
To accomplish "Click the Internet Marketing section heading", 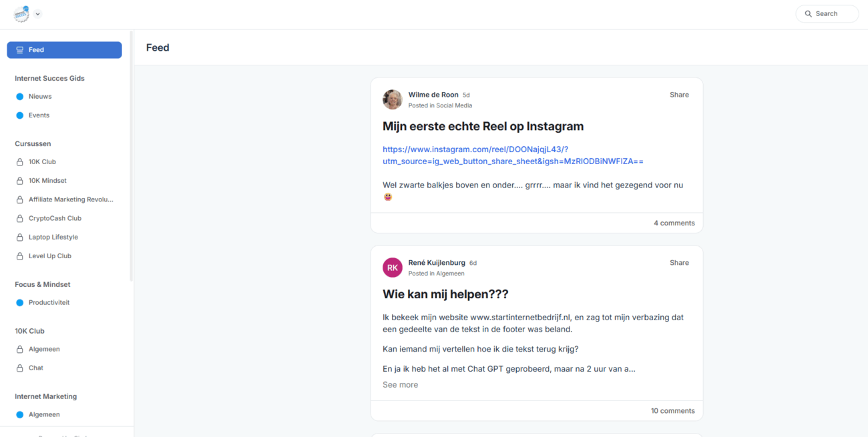I will click(45, 397).
